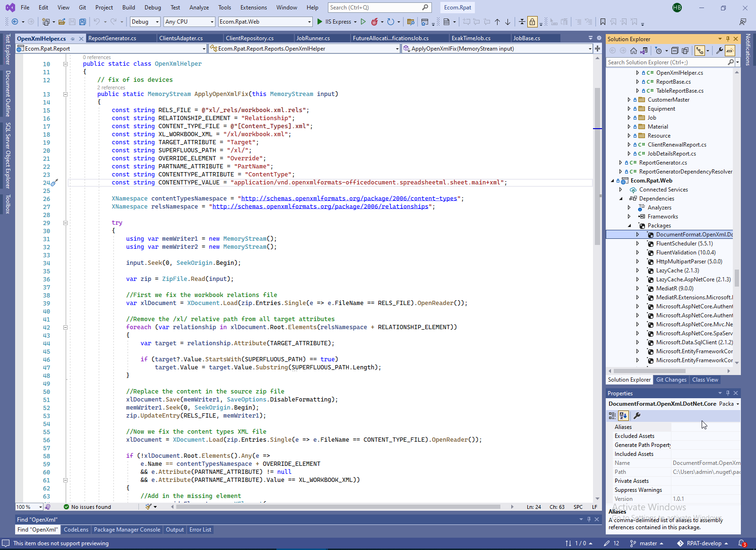Click the Home icon in Solution Explorer
The height and width of the screenshot is (550, 756).
pos(634,51)
